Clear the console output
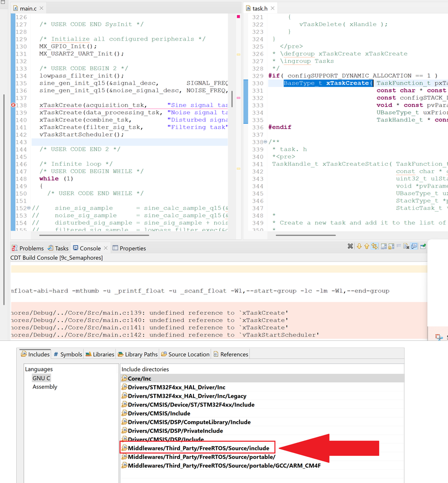 (x=406, y=246)
